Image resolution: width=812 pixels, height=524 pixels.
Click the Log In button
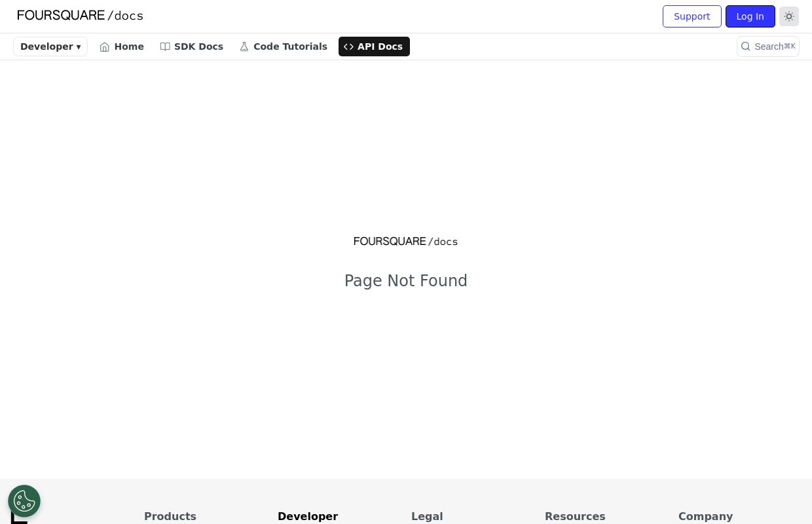click(x=750, y=16)
